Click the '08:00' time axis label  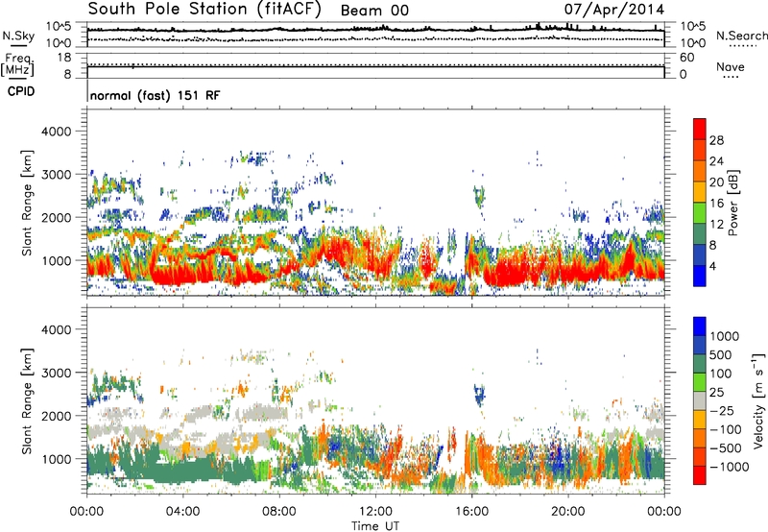279,512
